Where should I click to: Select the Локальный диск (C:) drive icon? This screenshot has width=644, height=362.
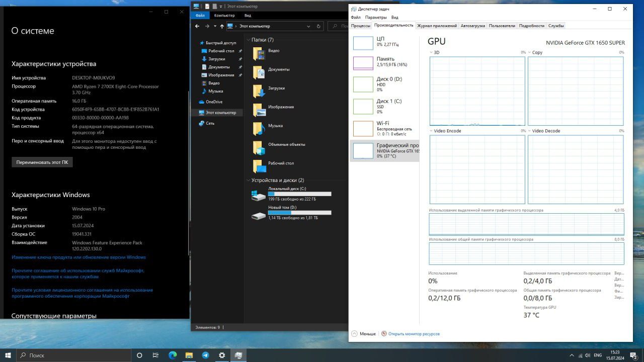tap(259, 196)
